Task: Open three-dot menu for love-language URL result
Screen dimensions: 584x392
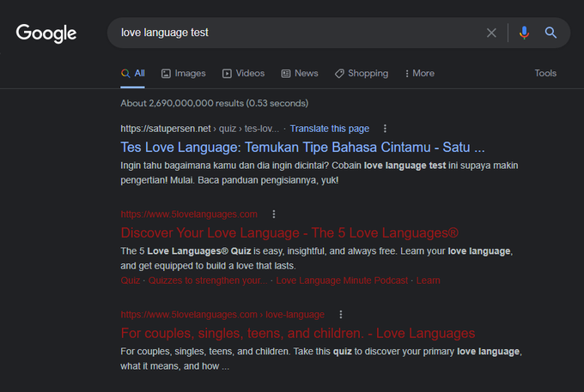Action: pyautogui.click(x=341, y=315)
